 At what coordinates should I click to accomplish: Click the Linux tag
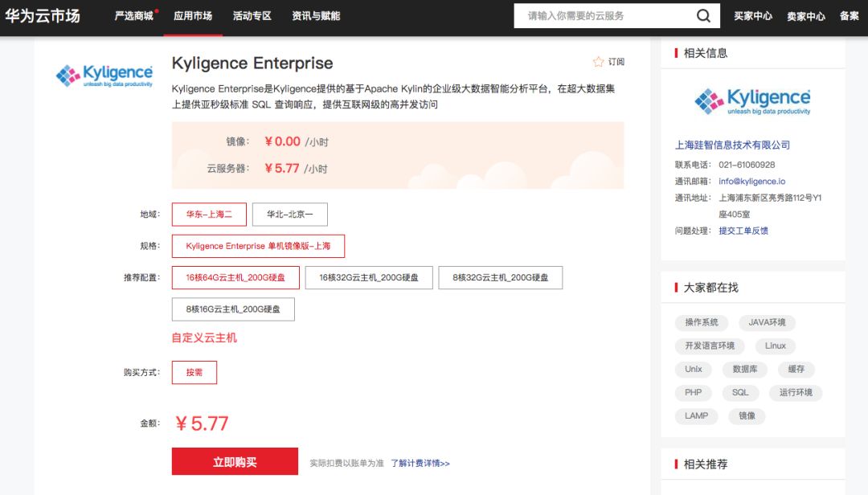pyautogui.click(x=776, y=346)
